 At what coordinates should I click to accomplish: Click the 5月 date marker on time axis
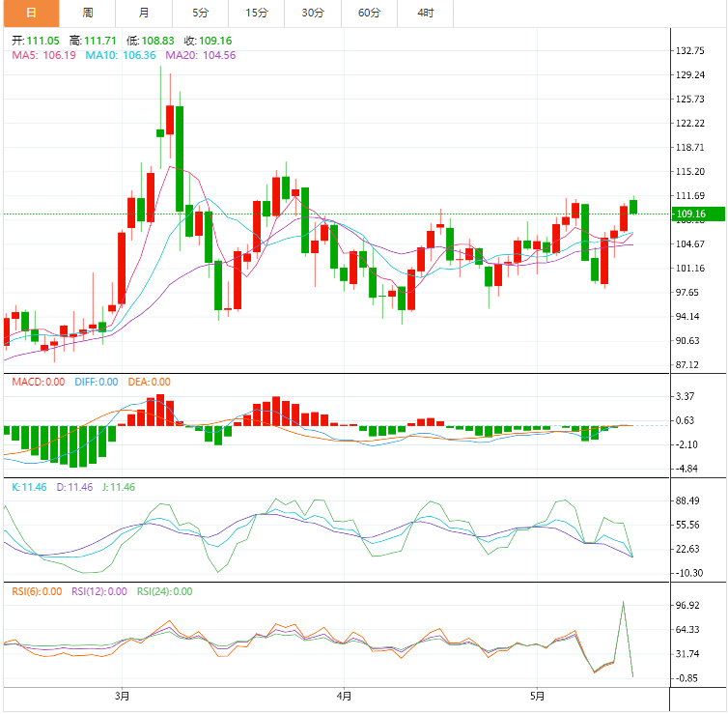pyautogui.click(x=538, y=696)
